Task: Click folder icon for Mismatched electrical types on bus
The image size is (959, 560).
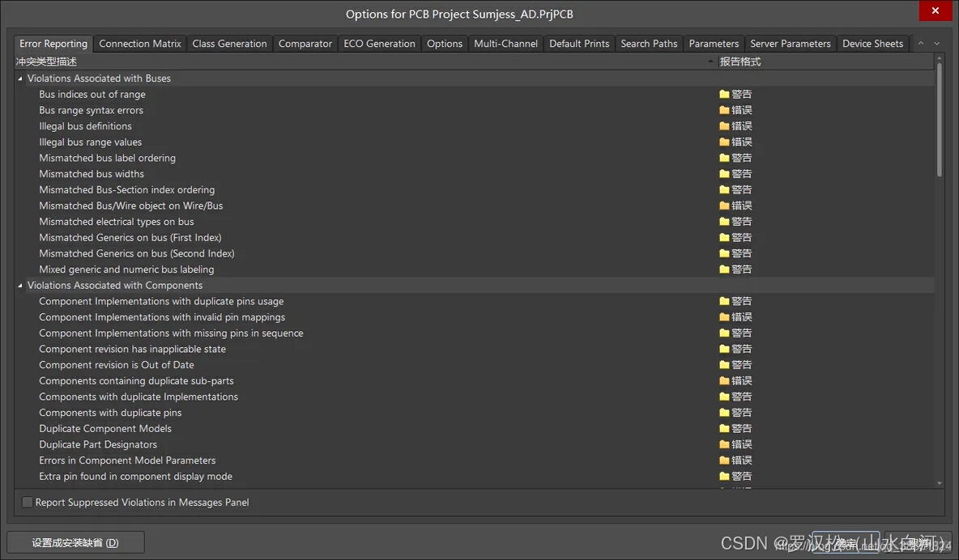Action: [x=724, y=221]
